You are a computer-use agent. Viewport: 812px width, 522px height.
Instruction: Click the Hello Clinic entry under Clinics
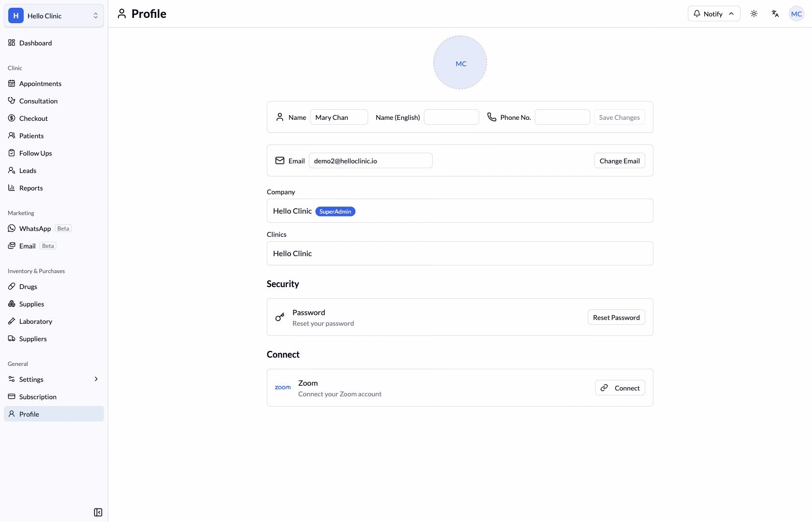(460, 253)
